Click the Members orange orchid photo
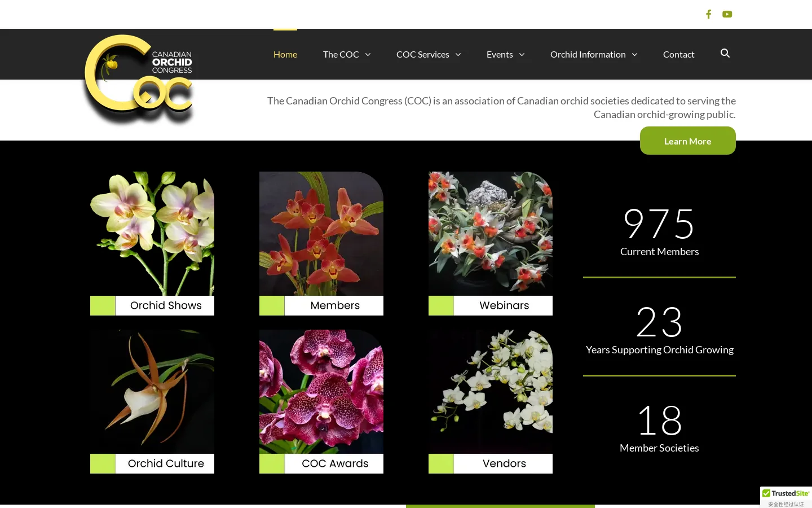The image size is (812, 508). (x=321, y=234)
